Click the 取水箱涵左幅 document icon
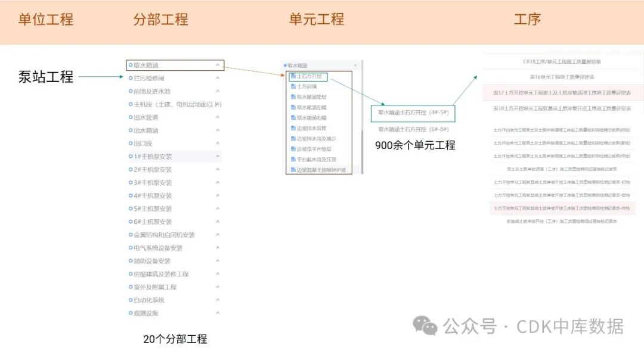This screenshot has width=644, height=352. tap(293, 106)
